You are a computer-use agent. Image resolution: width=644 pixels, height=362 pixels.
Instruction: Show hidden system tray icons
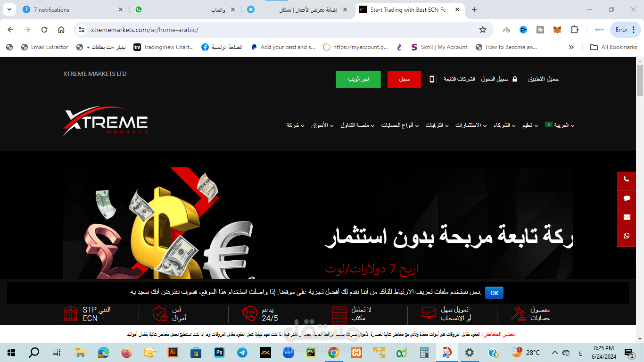click(x=554, y=353)
